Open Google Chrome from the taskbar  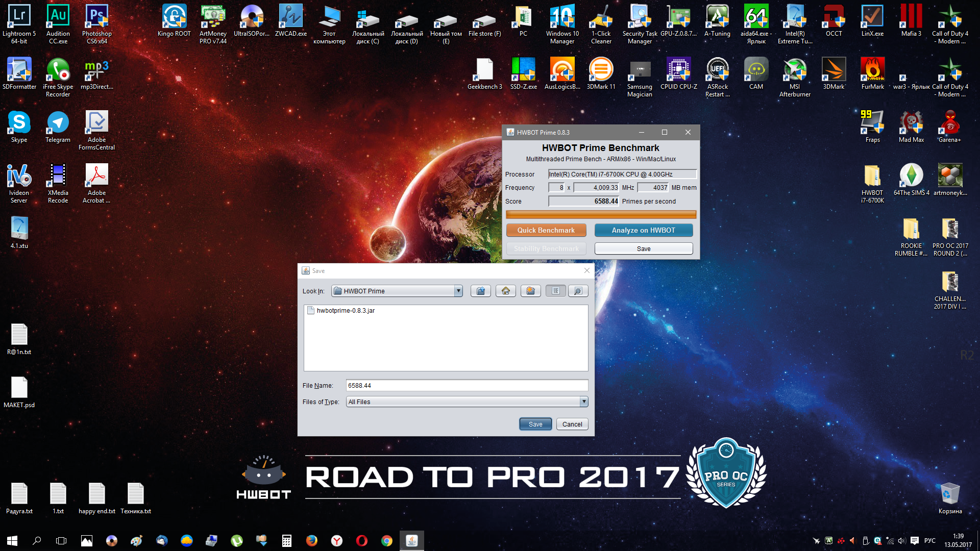point(387,540)
